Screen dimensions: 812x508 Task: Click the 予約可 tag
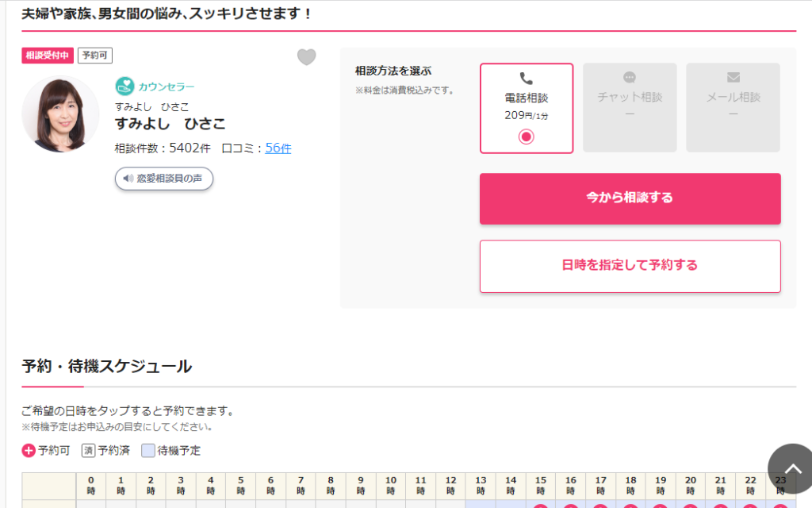point(95,56)
